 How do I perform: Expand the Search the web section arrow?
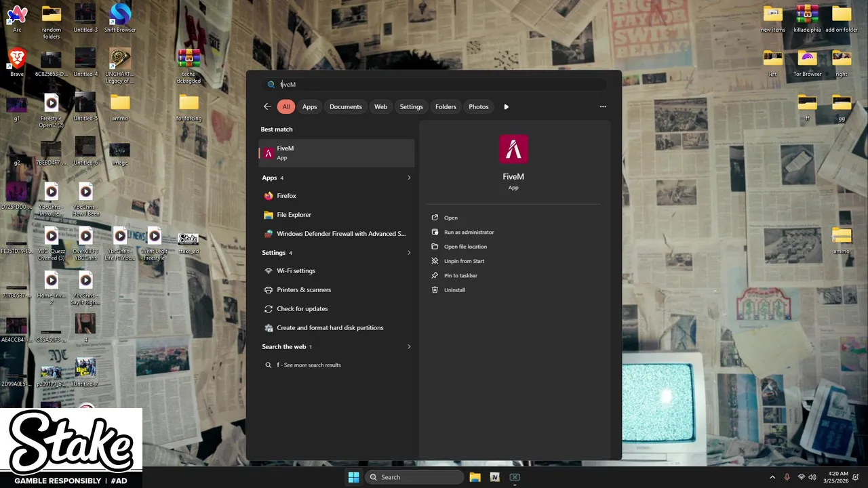tap(409, 346)
